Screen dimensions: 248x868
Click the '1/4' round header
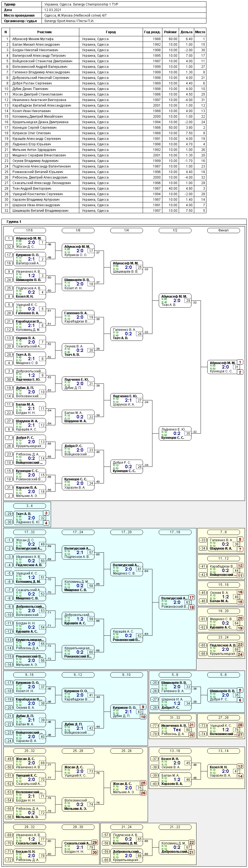[127, 230]
